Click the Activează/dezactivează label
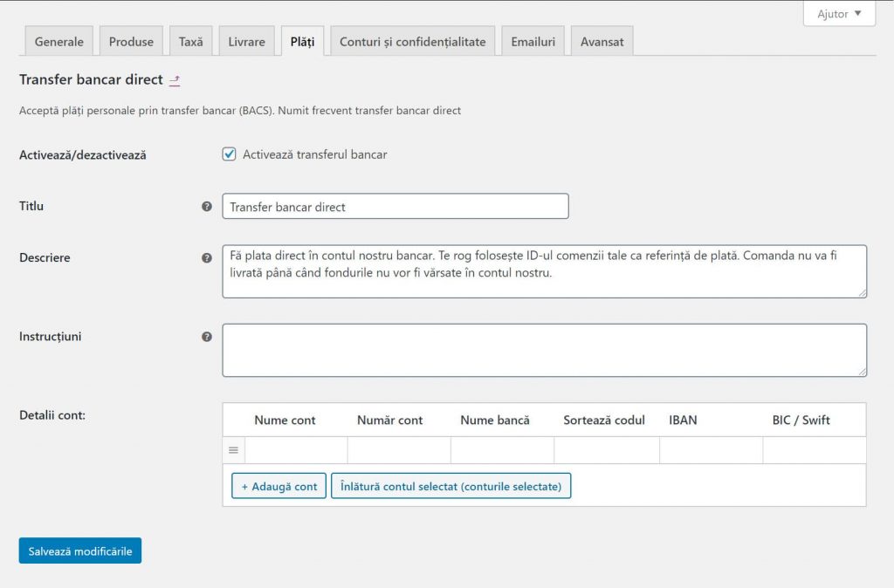This screenshot has width=894, height=588. (83, 155)
